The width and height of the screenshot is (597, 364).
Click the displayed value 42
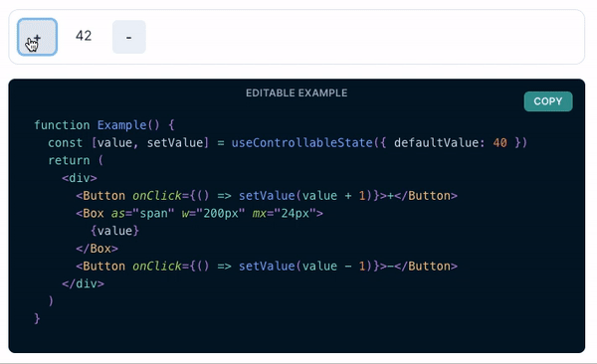pyautogui.click(x=84, y=36)
